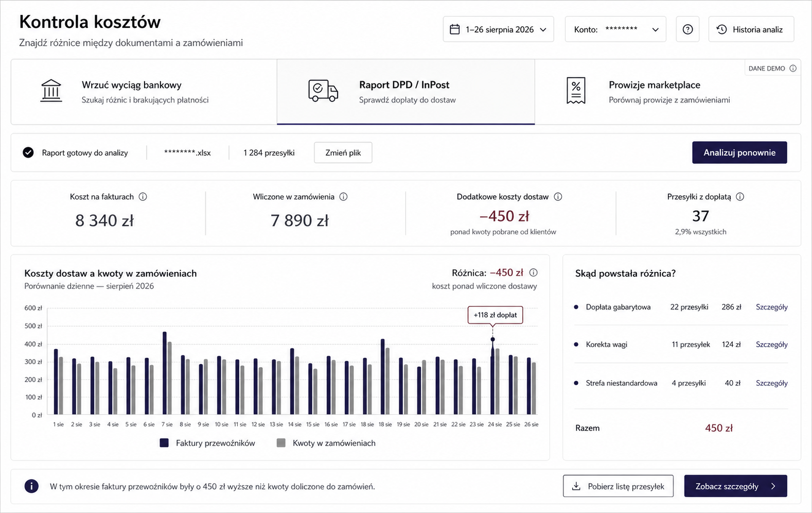This screenshot has height=513, width=812.
Task: Click the arrow on Zobacz szczegóły
Action: 773,486
